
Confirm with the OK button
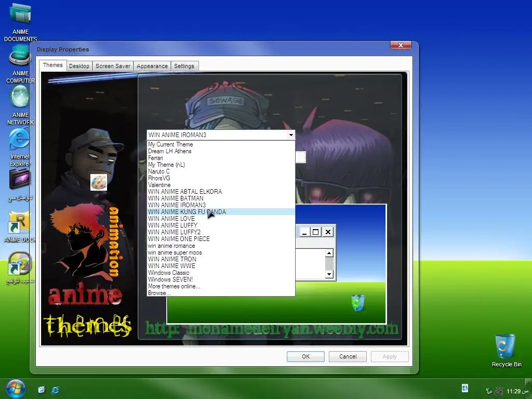coord(305,356)
